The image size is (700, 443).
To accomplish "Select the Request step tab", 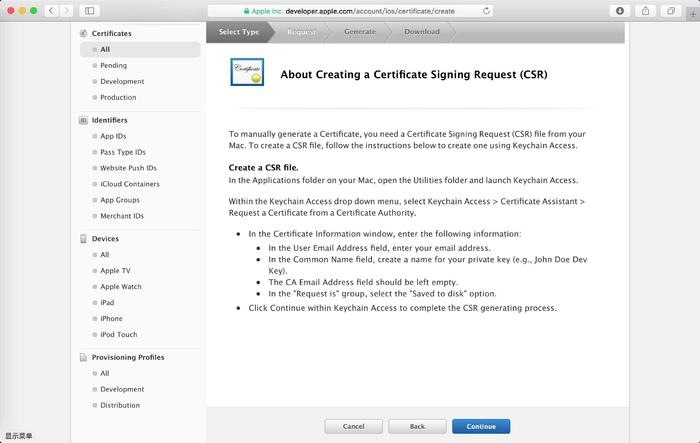I will click(x=301, y=32).
